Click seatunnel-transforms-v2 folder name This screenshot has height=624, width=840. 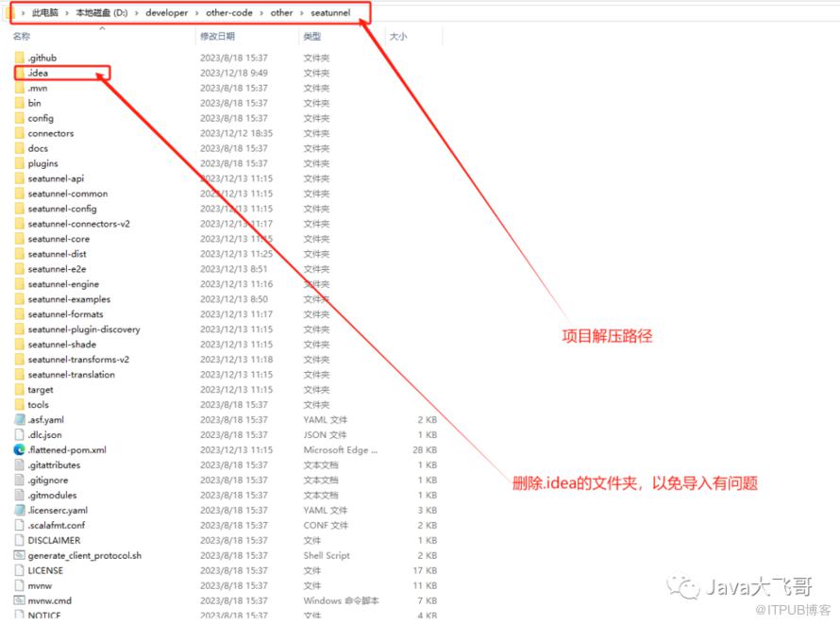coord(78,359)
